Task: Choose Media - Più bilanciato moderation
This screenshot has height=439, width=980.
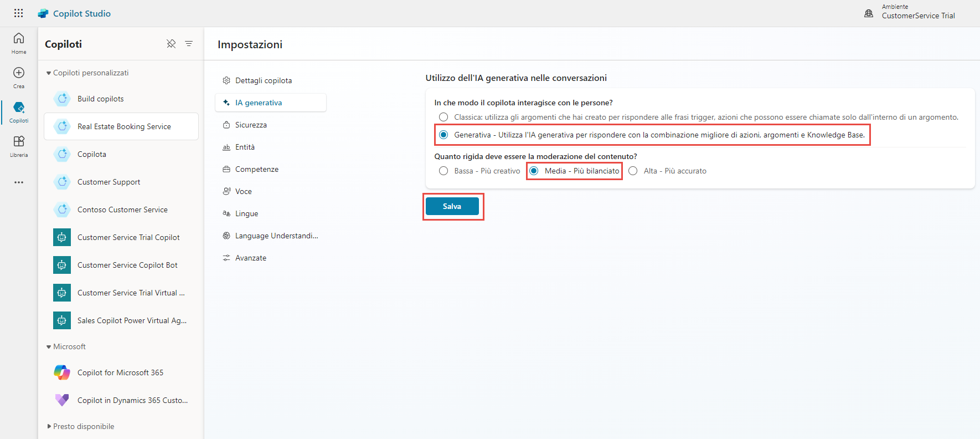Action: pyautogui.click(x=534, y=171)
